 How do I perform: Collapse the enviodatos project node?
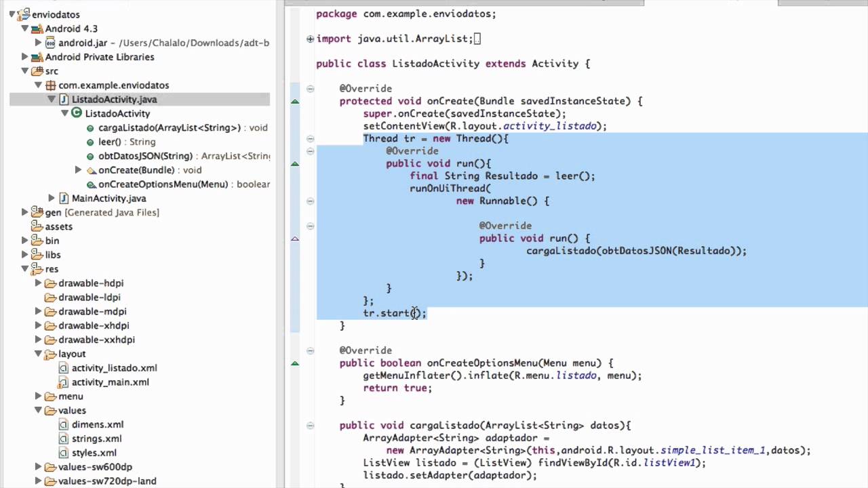[12, 14]
